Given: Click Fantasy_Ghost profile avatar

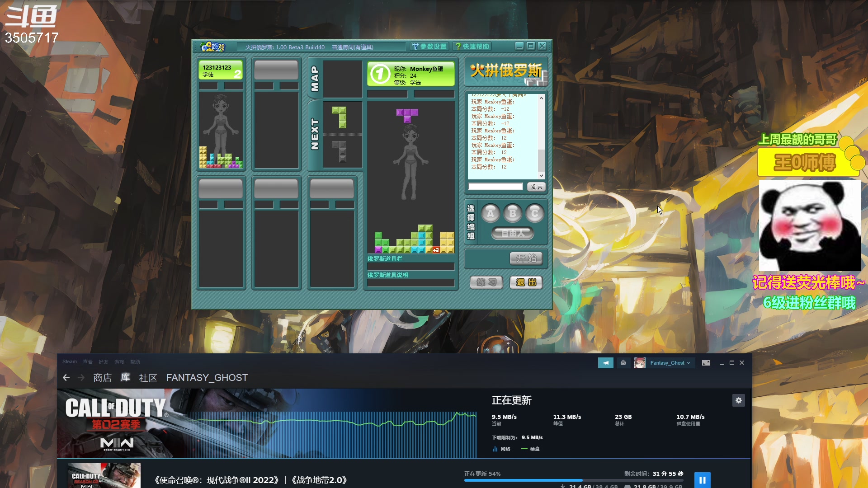Looking at the screenshot, I should pos(640,363).
